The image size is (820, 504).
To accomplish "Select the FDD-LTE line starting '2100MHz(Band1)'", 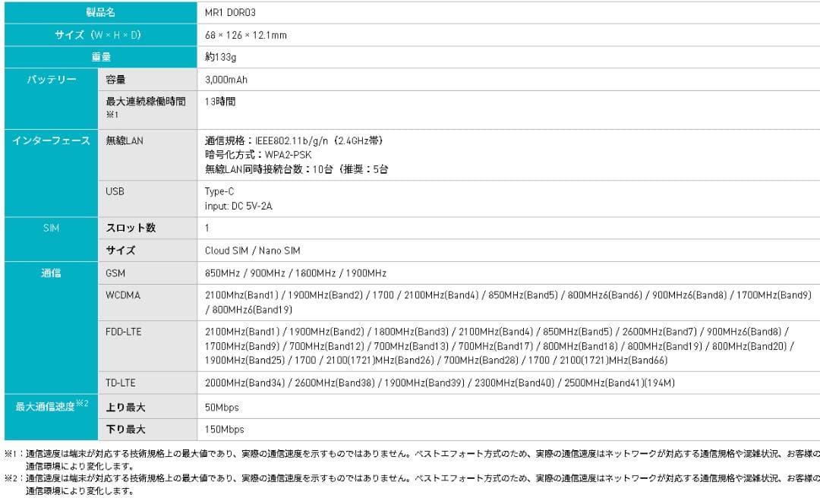I will pyautogui.click(x=497, y=332).
